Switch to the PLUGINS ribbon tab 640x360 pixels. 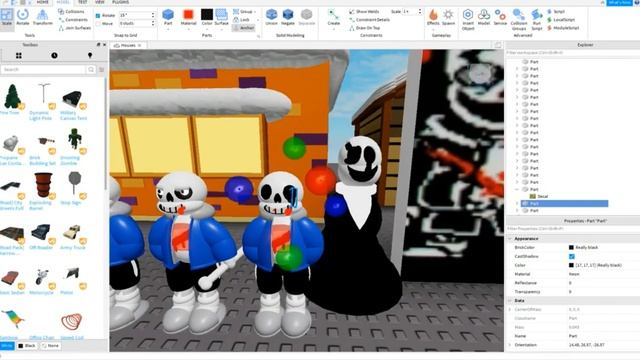[120, 2]
